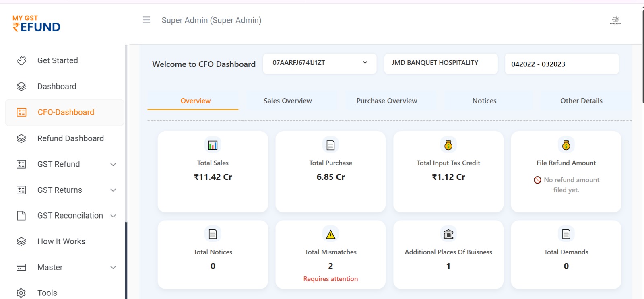Click the 'Welcome to CFO Dashboard' heading

coord(204,64)
